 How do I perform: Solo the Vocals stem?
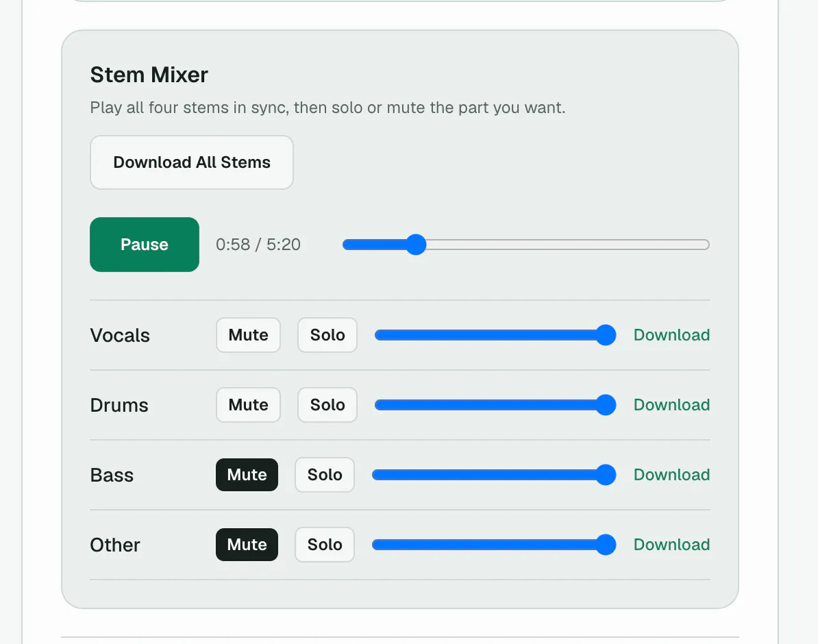point(327,335)
